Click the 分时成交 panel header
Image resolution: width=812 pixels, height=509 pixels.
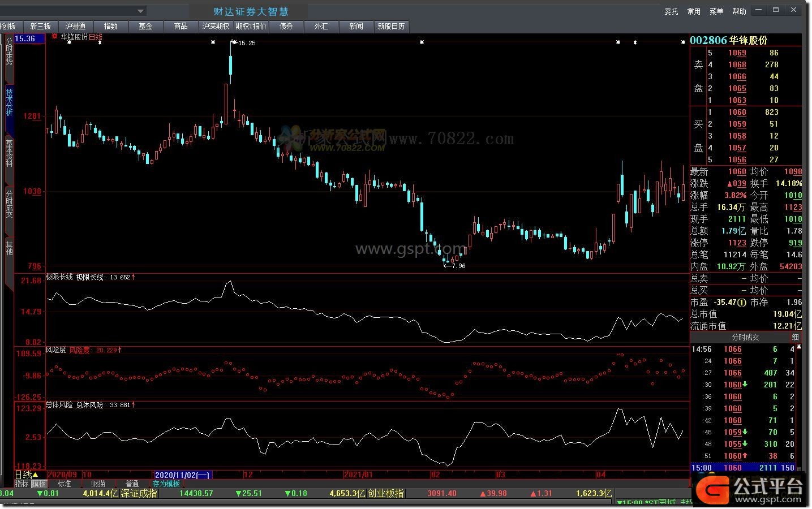(x=745, y=337)
